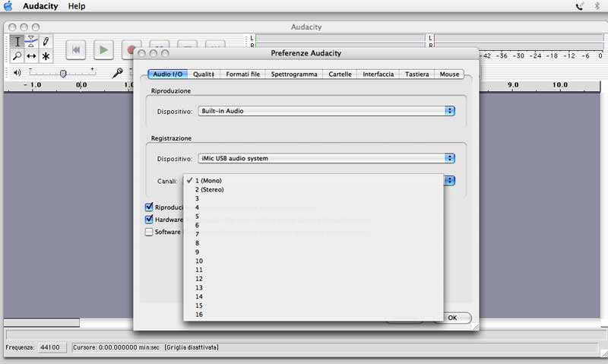This screenshot has height=364, width=608.
Task: Switch to the Spettrogramma tab
Action: pyautogui.click(x=294, y=74)
